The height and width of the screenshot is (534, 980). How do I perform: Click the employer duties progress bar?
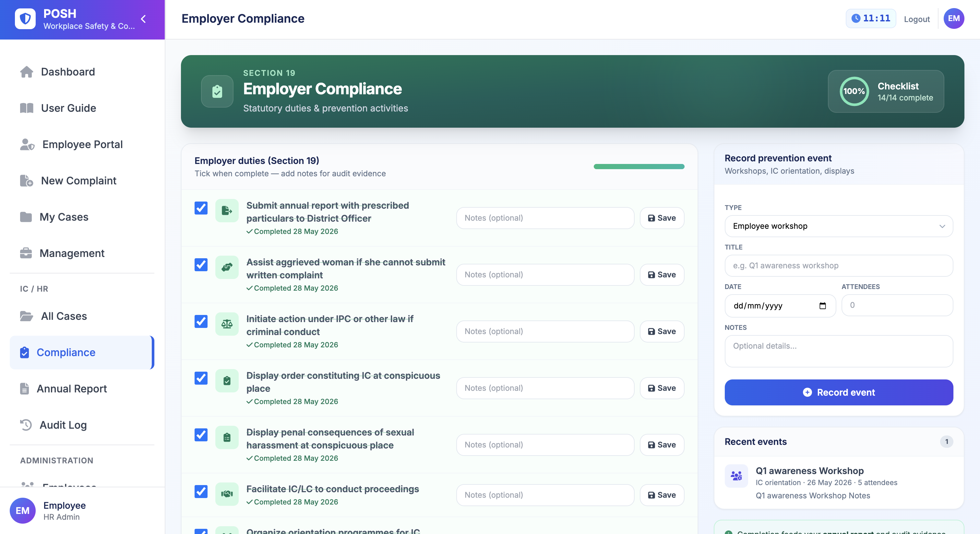click(639, 167)
